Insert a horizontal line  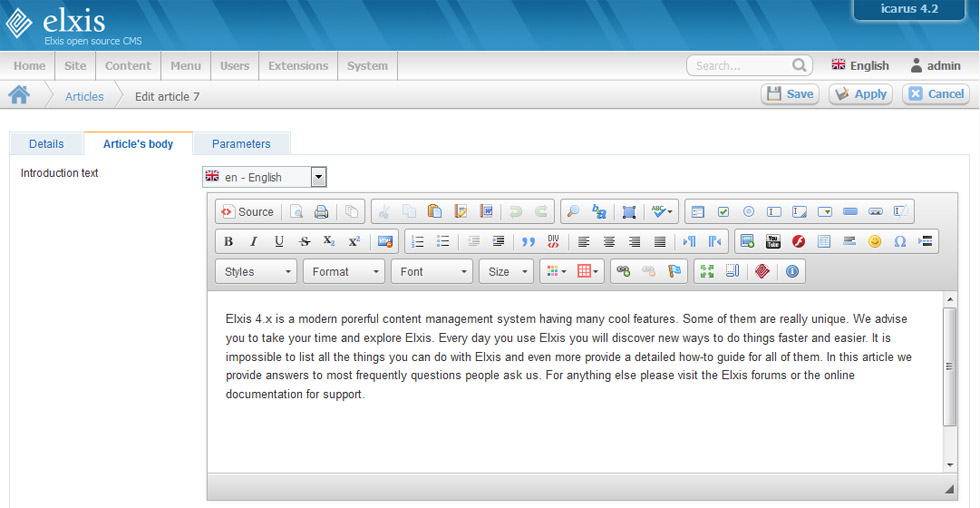[849, 242]
